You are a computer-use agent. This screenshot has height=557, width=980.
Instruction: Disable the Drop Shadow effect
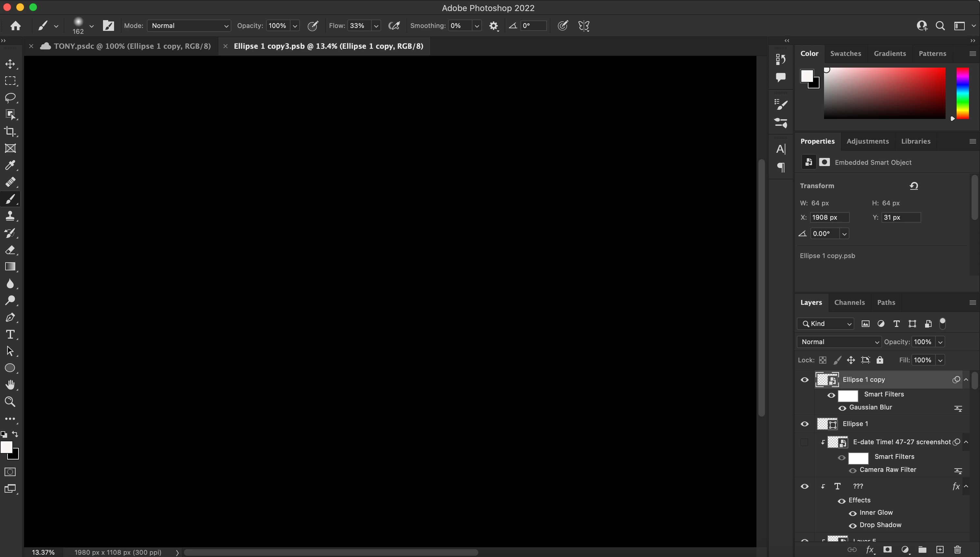[853, 525]
